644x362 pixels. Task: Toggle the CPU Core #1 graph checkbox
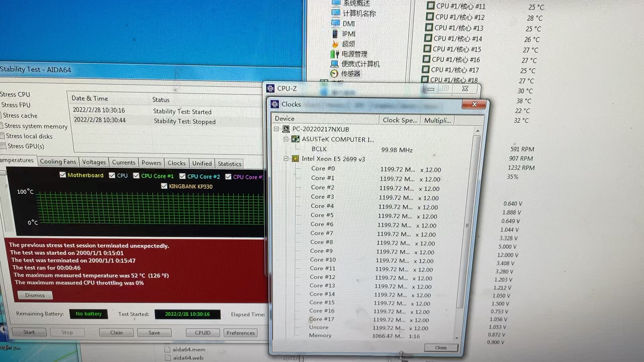coord(136,176)
